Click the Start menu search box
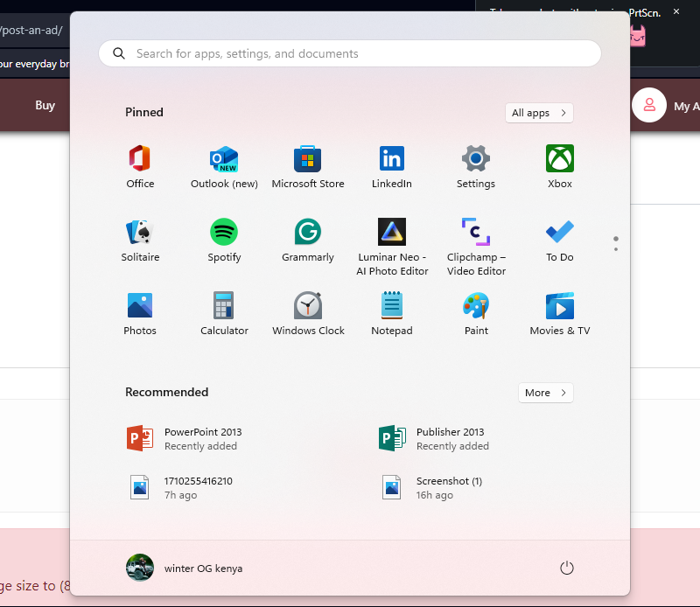 [x=350, y=53]
